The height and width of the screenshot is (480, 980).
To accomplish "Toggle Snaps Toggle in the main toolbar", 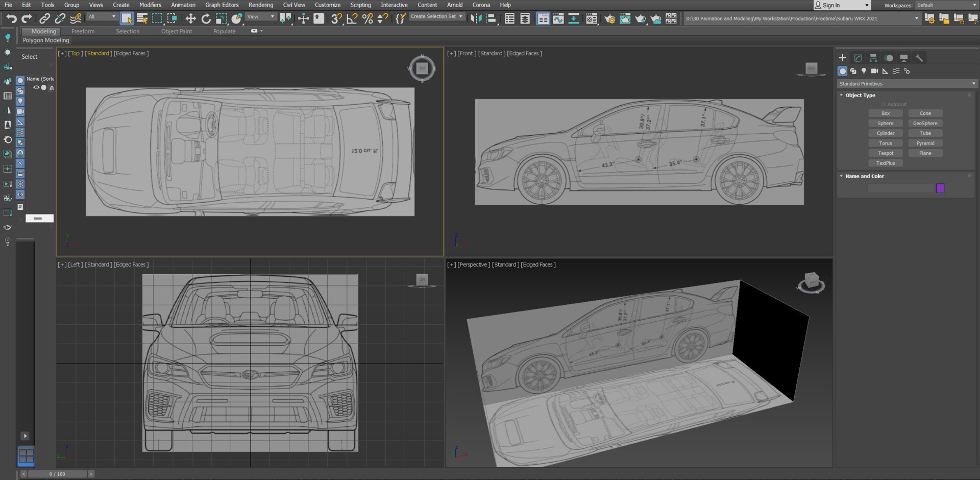I will pos(335,18).
